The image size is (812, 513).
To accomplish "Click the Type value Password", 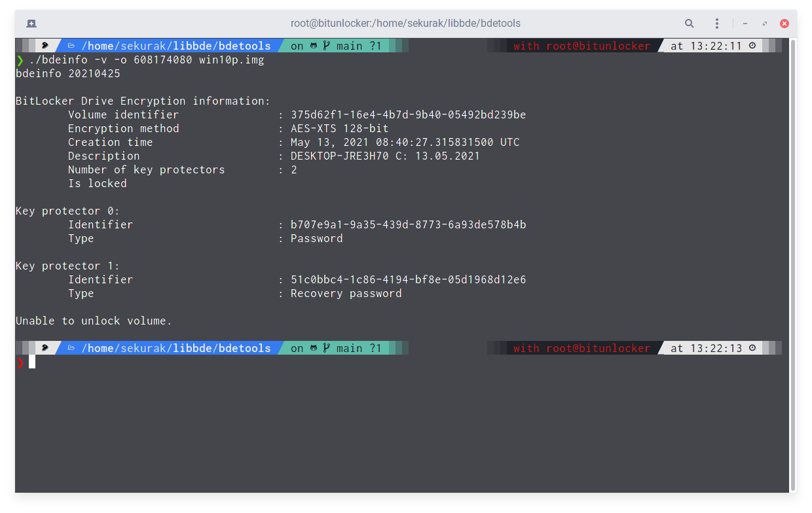I will 317,238.
